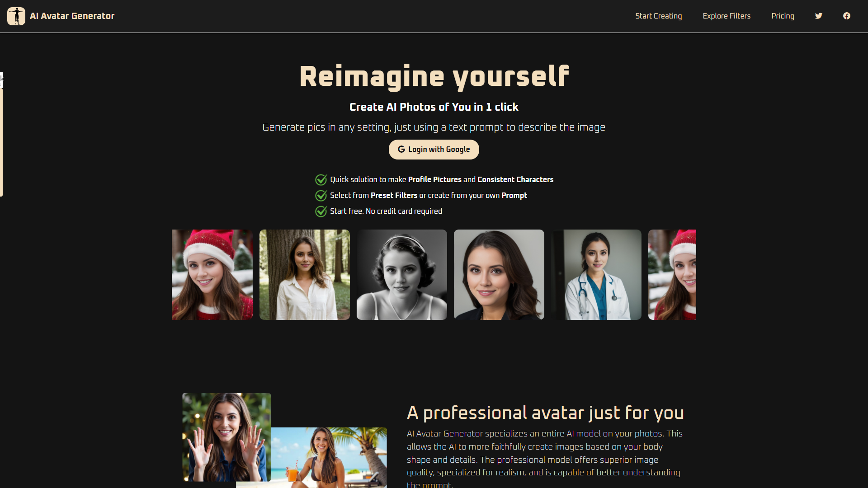
Task: Click the green checkmark beside Profile Pictures line
Action: 321,180
